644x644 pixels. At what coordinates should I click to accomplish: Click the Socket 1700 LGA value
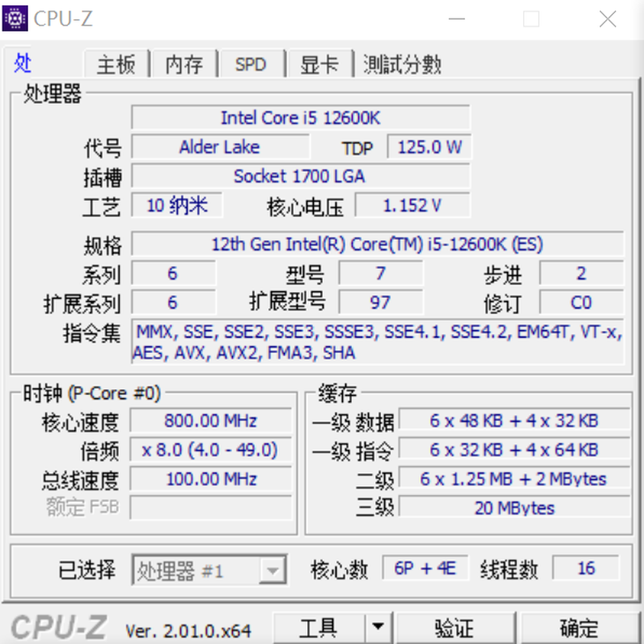[301, 176]
